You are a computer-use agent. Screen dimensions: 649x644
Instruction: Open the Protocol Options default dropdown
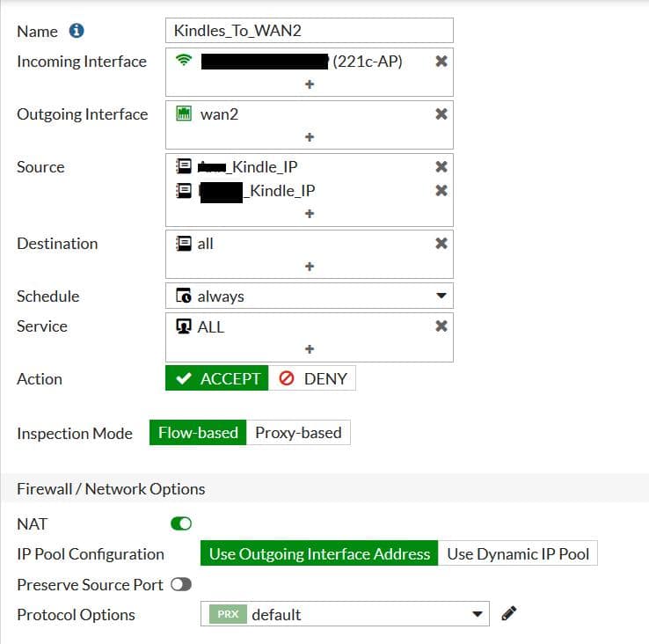[x=345, y=614]
